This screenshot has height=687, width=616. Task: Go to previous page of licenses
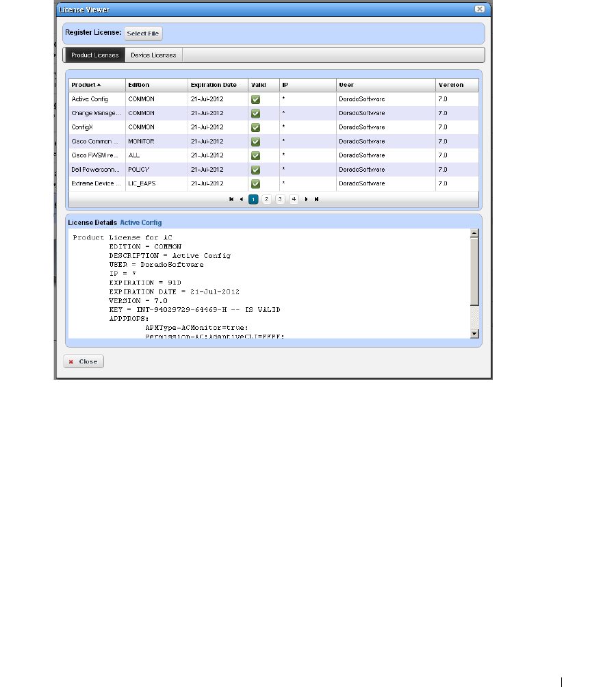pos(241,199)
